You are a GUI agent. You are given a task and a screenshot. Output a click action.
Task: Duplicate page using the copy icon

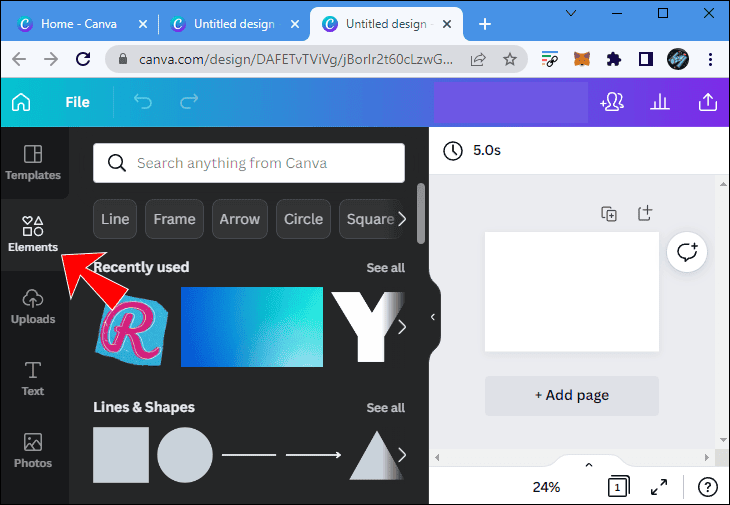pos(609,213)
